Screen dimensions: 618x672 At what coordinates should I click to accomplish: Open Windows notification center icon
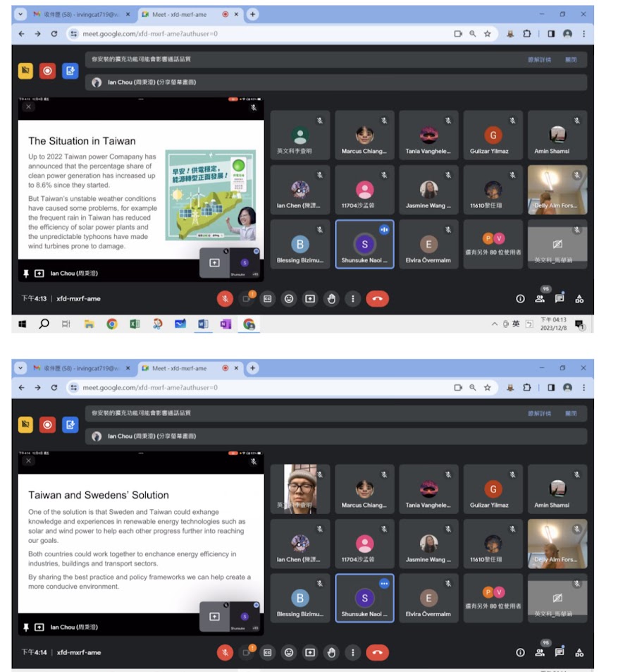tap(579, 324)
